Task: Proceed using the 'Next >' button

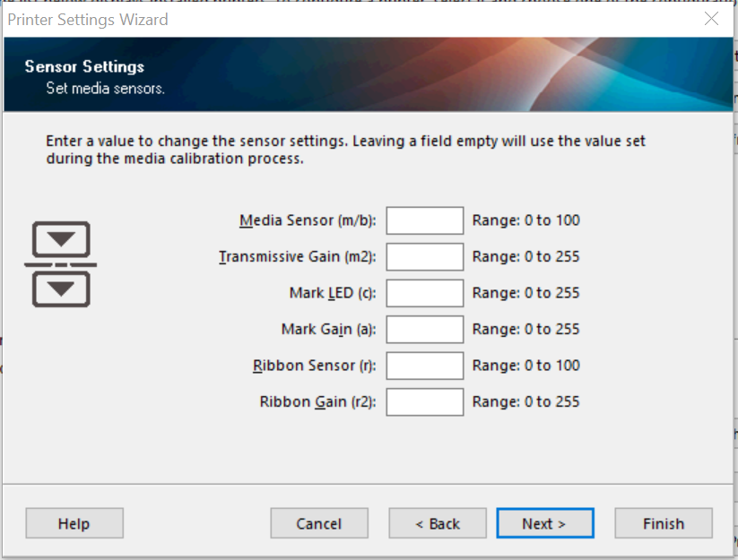Action: coord(544,524)
